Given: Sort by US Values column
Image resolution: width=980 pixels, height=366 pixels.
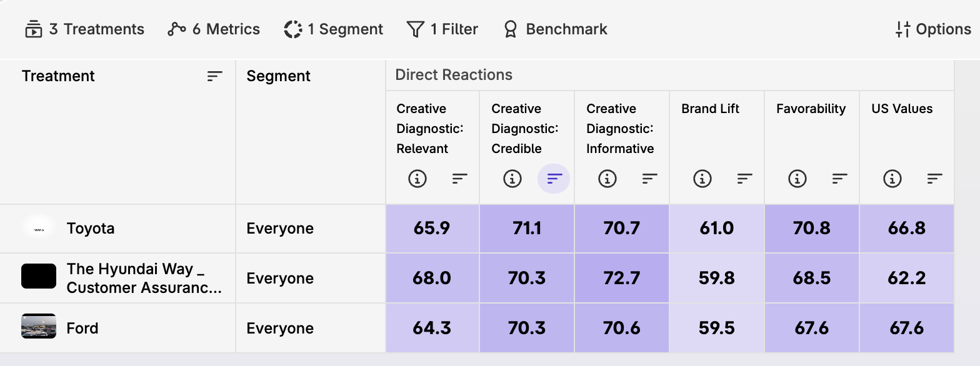Looking at the screenshot, I should click(935, 179).
